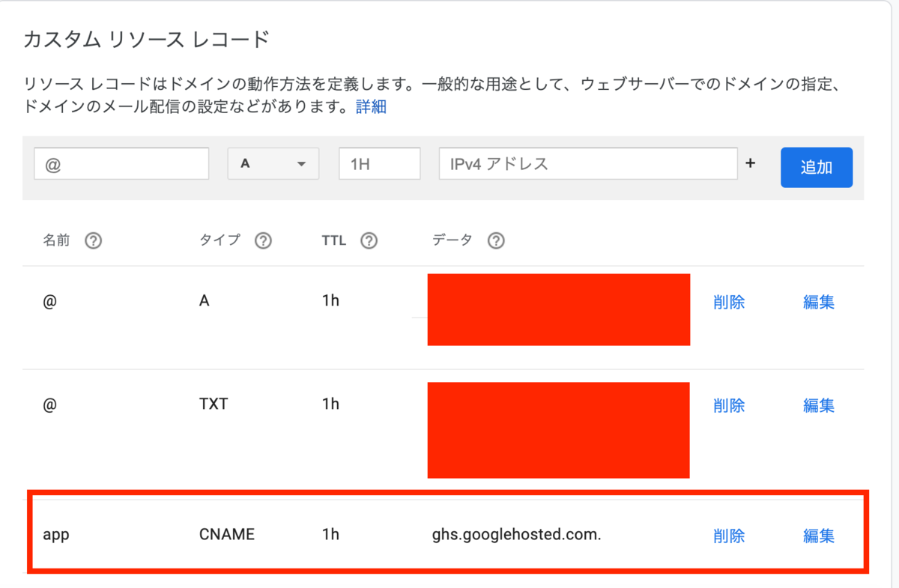The image size is (899, 588).
Task: Open the record type dropdown showing A
Action: 273,164
